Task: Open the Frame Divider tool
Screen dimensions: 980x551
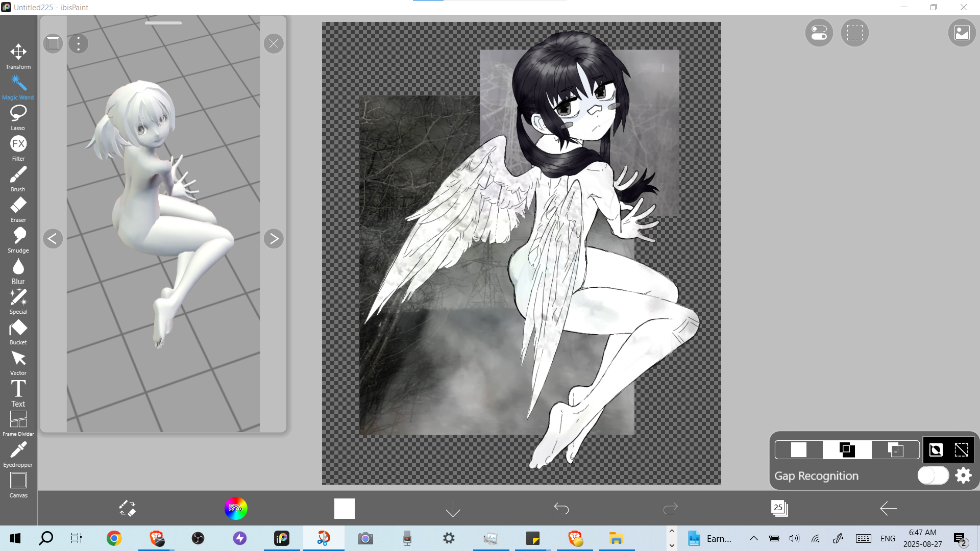Action: (18, 423)
